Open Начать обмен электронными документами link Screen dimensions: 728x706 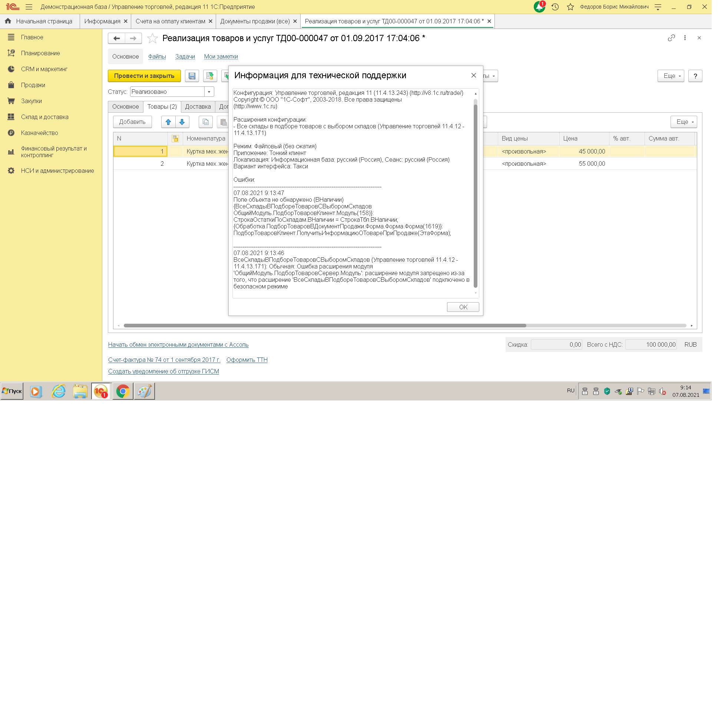[178, 345]
